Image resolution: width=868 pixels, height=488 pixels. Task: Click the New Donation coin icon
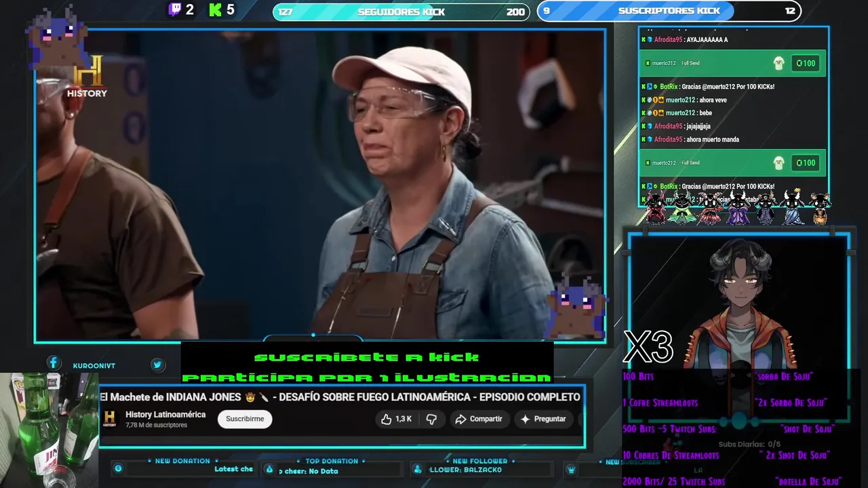(x=118, y=468)
